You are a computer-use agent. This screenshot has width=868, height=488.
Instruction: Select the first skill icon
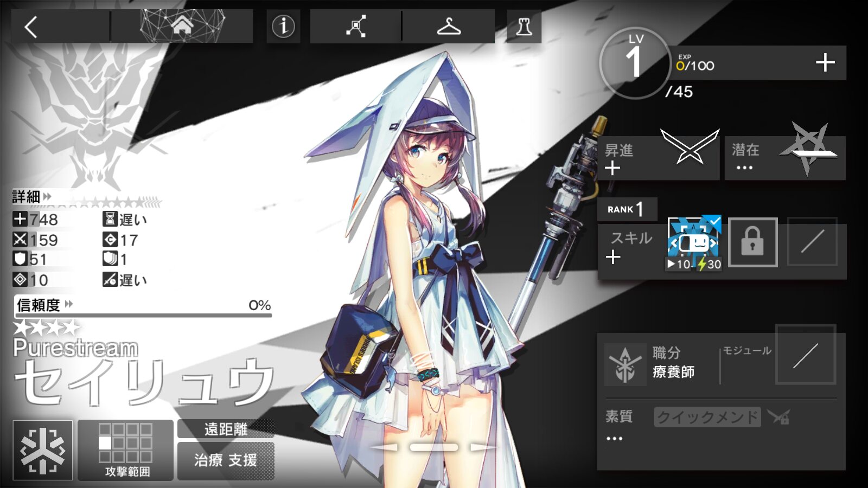click(694, 243)
